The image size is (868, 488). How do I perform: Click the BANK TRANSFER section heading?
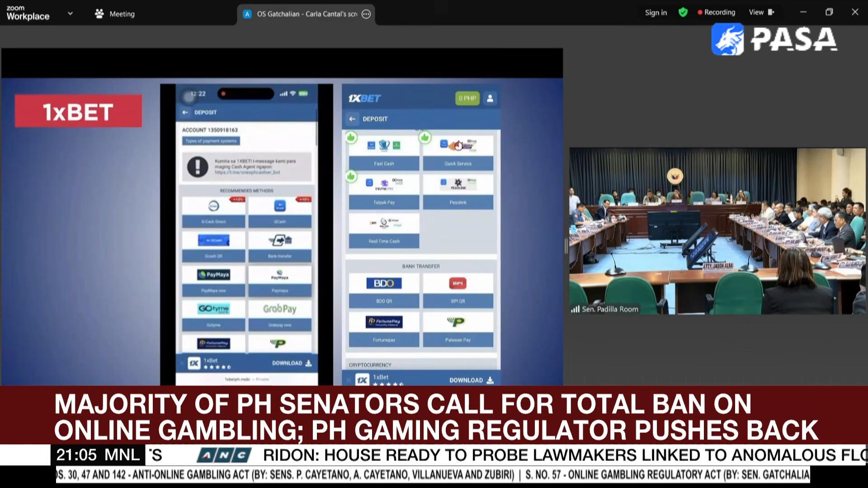click(421, 267)
